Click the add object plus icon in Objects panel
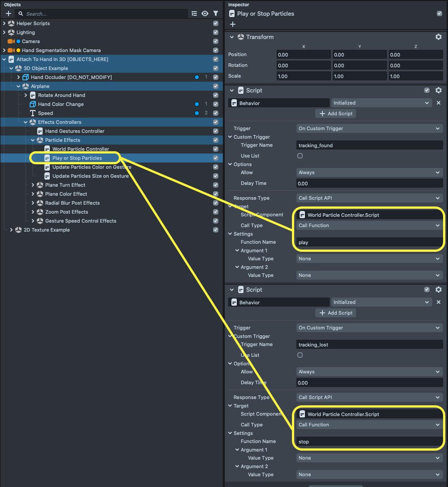This screenshot has height=487, width=448. pos(8,14)
